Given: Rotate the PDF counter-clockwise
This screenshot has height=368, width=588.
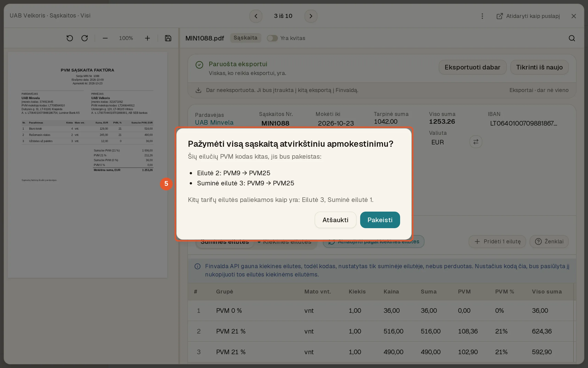Looking at the screenshot, I should 70,38.
